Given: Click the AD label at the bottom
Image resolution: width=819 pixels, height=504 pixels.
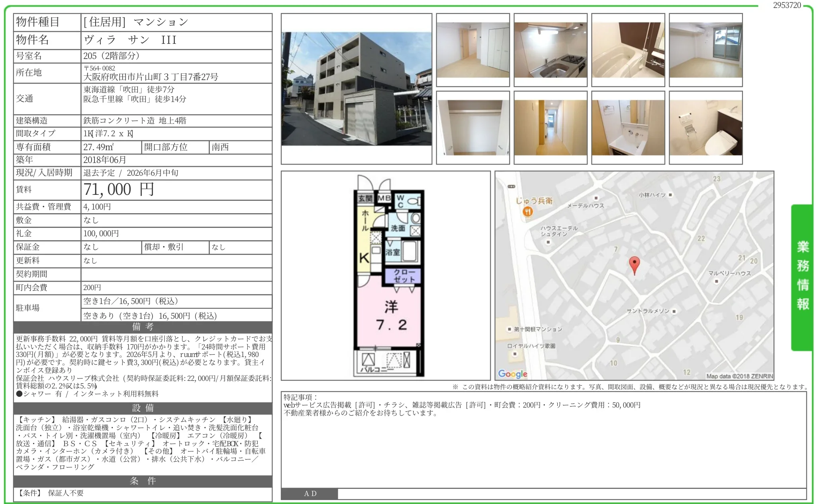Looking at the screenshot, I should pos(310,494).
